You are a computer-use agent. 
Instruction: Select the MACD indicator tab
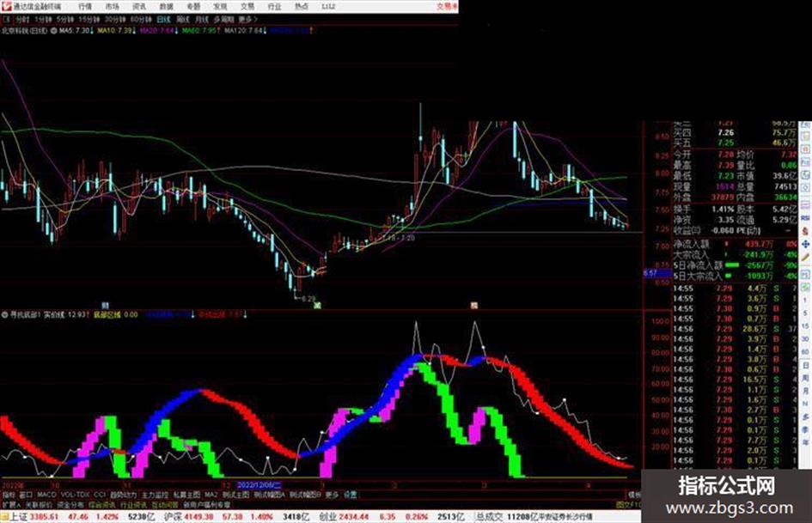pyautogui.click(x=46, y=495)
